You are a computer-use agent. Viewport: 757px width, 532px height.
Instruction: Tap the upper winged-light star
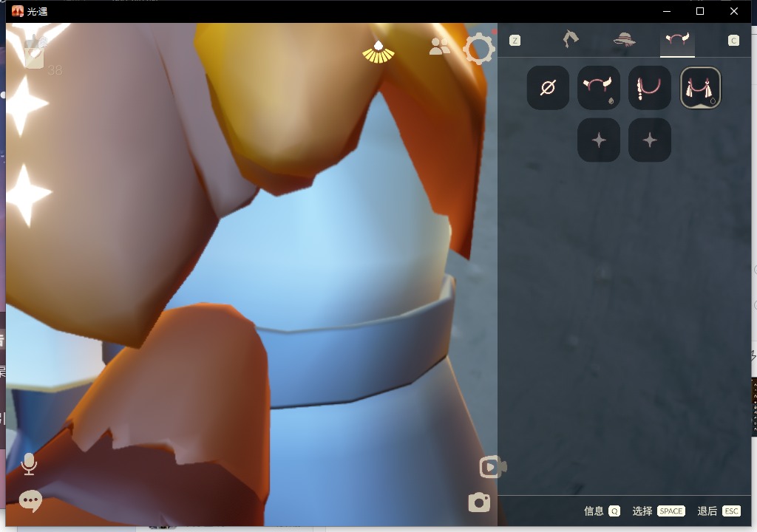[x=25, y=105]
